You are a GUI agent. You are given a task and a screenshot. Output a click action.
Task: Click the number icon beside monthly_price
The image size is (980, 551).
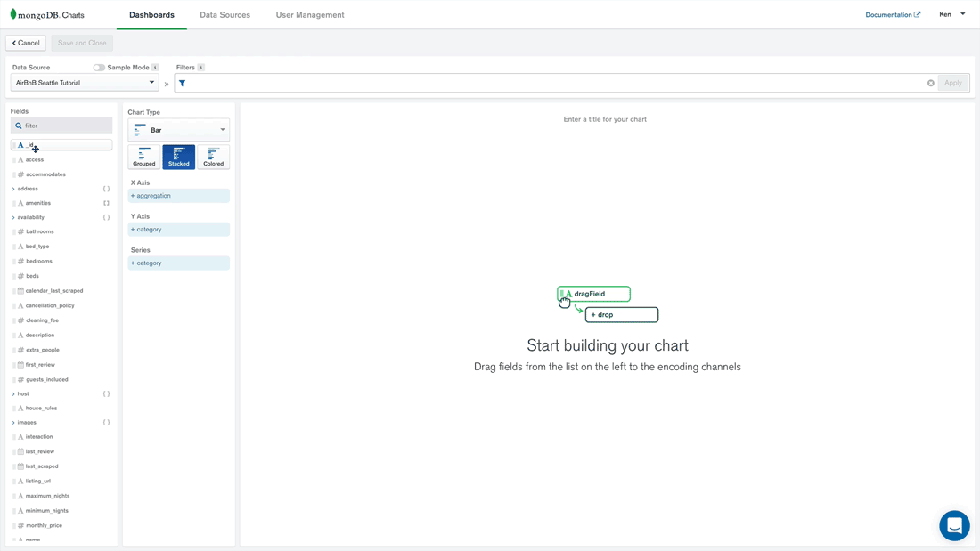[x=20, y=525]
